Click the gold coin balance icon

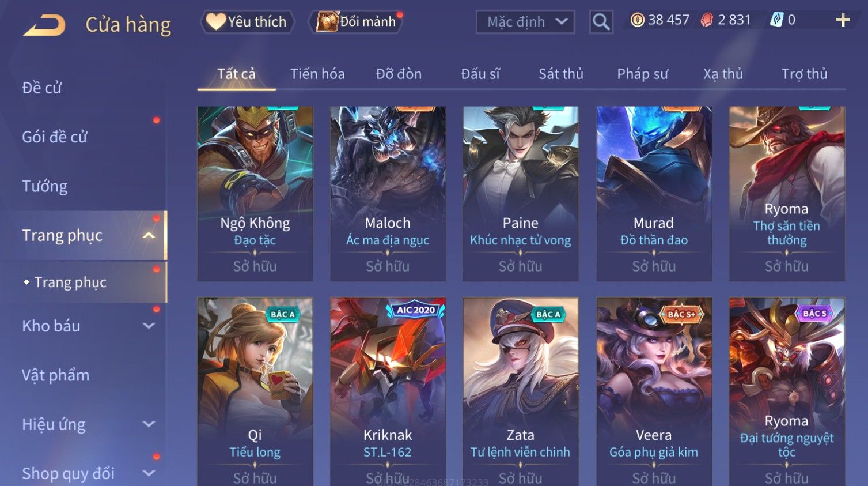(x=637, y=20)
